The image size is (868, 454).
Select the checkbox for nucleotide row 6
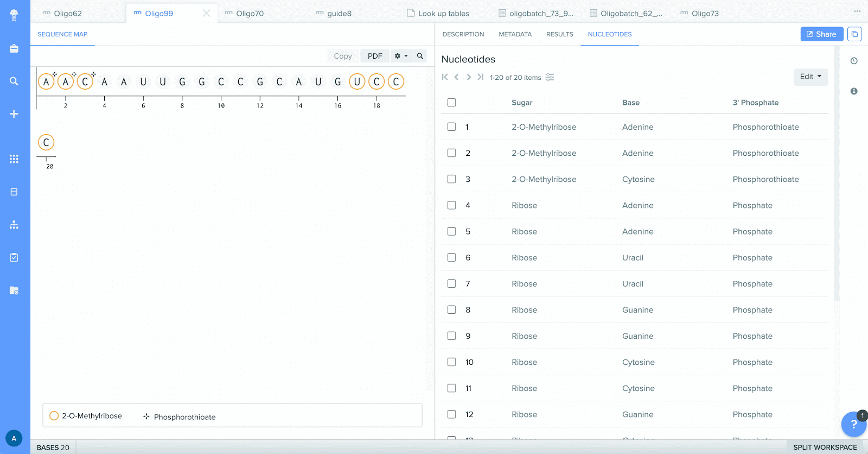[451, 257]
